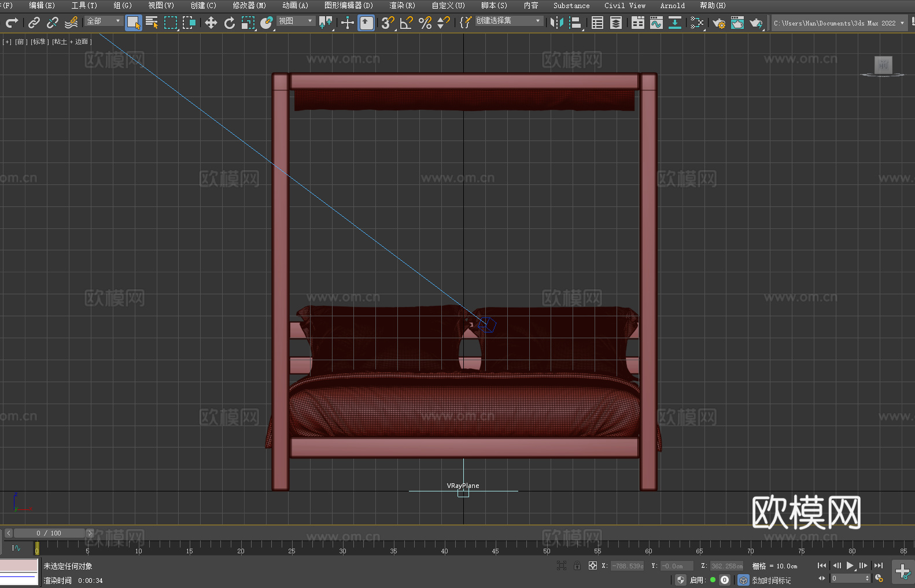This screenshot has width=915, height=588.
Task: Toggle the selection lock padlock
Action: tap(577, 565)
